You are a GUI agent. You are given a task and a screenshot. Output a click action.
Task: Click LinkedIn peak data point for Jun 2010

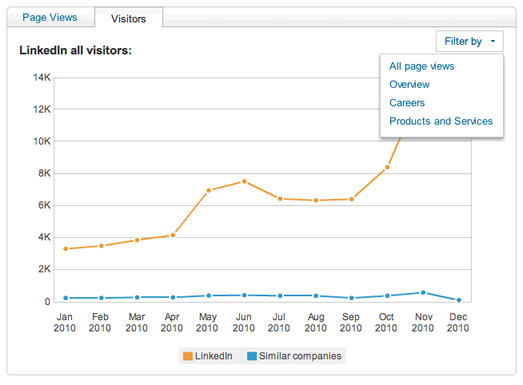[x=244, y=181]
